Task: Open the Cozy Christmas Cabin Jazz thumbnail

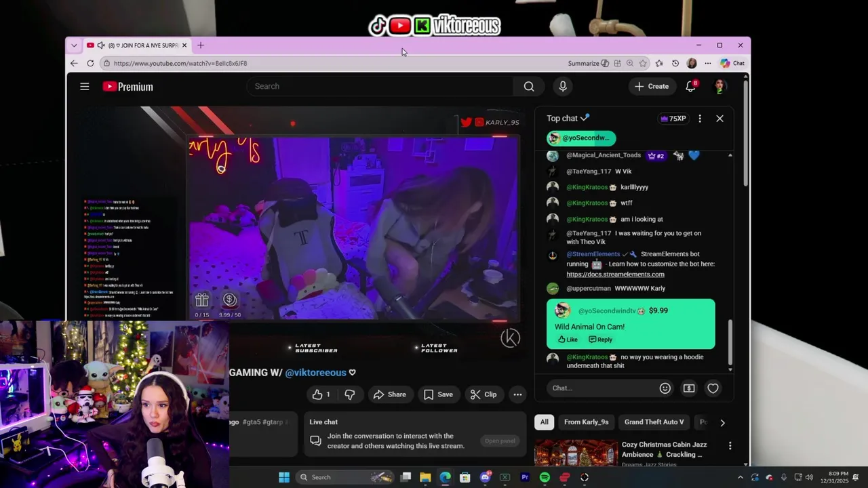Action: click(x=575, y=453)
